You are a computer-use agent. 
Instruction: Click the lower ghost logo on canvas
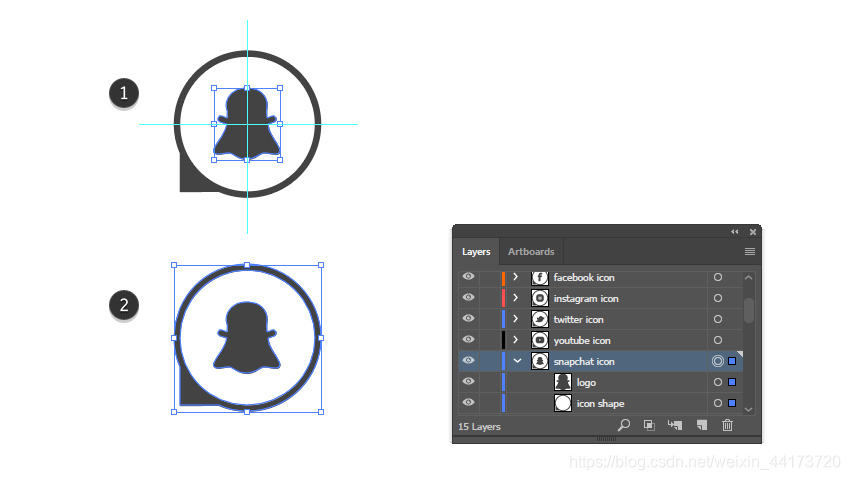point(247,337)
